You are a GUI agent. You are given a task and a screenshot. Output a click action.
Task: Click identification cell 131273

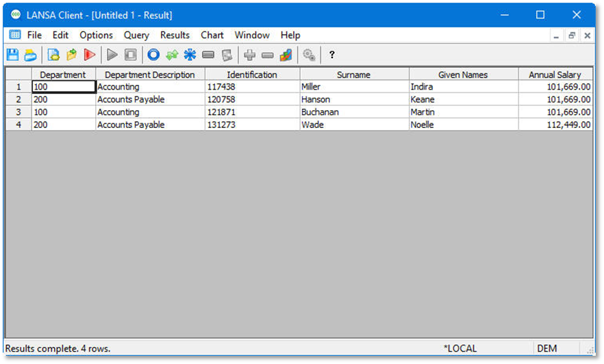click(252, 125)
